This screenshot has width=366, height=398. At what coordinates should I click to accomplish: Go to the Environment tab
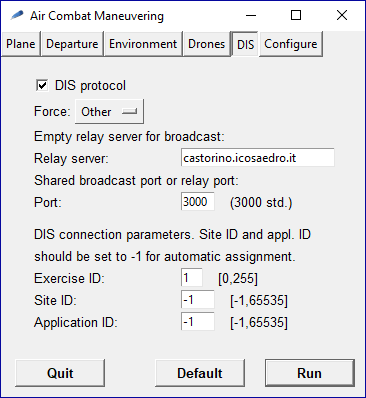click(143, 44)
